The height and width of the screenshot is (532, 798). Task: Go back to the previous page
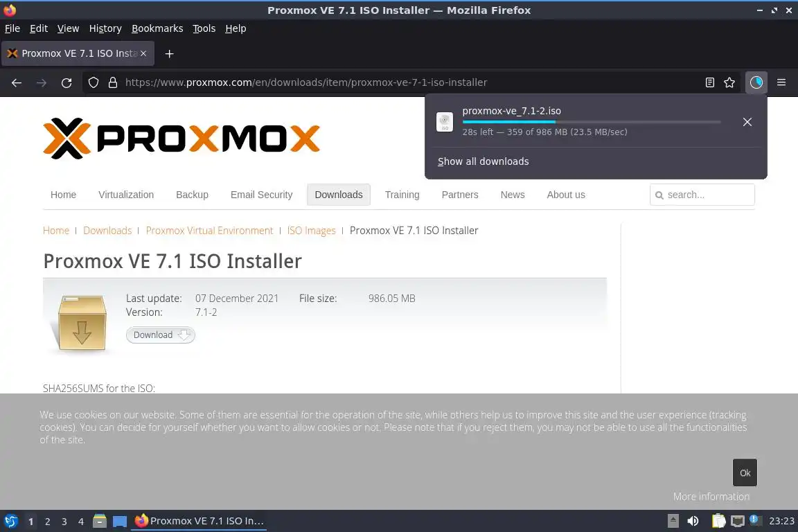[17, 82]
